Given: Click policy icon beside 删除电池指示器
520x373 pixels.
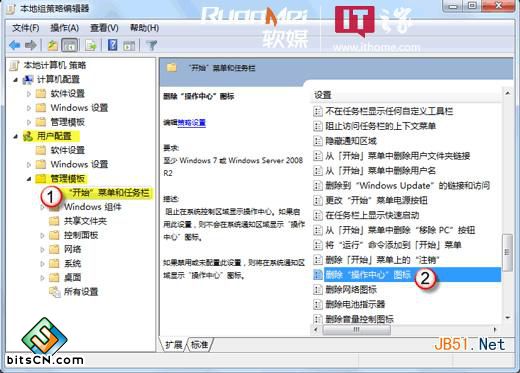Looking at the screenshot, I should [318, 304].
